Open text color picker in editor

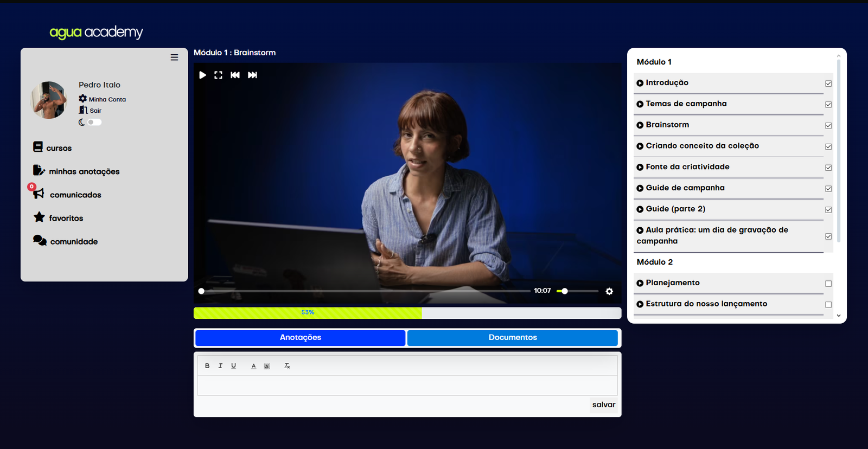pyautogui.click(x=253, y=366)
